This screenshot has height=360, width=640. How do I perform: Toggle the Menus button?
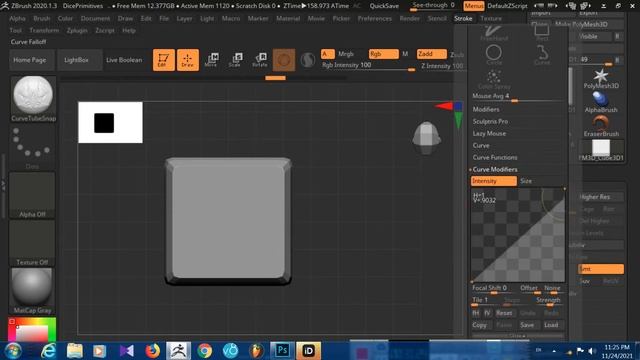tap(474, 6)
